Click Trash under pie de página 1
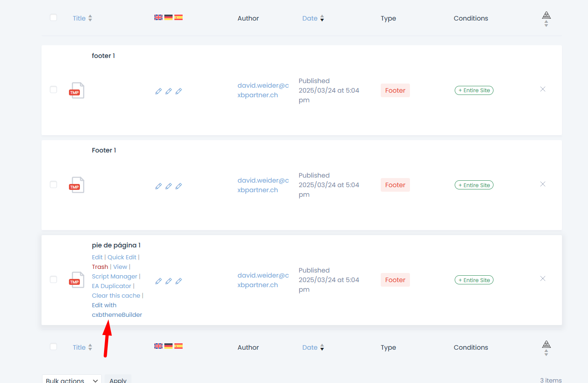The height and width of the screenshot is (383, 588). 100,267
